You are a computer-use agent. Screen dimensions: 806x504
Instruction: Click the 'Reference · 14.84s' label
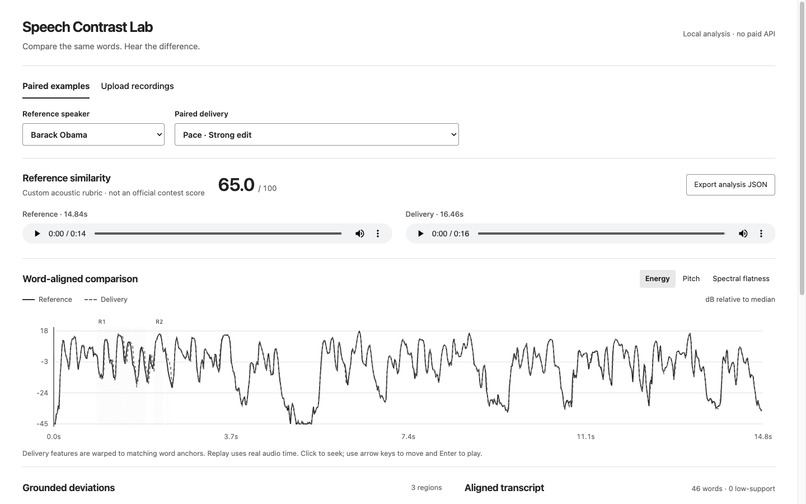[55, 214]
